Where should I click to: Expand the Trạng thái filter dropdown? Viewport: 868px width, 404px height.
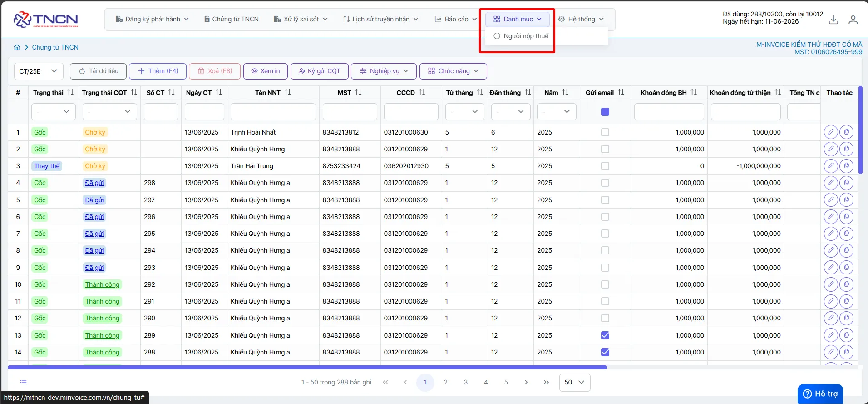(53, 112)
